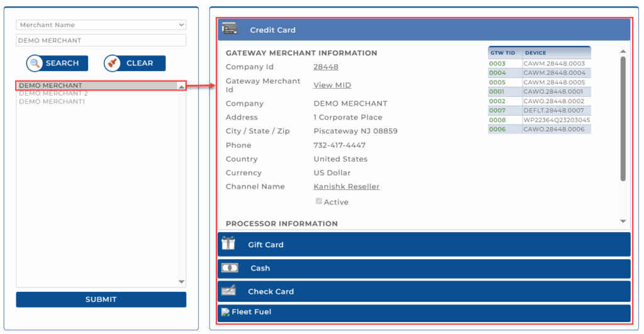Click the merchant search text field

pyautogui.click(x=101, y=40)
